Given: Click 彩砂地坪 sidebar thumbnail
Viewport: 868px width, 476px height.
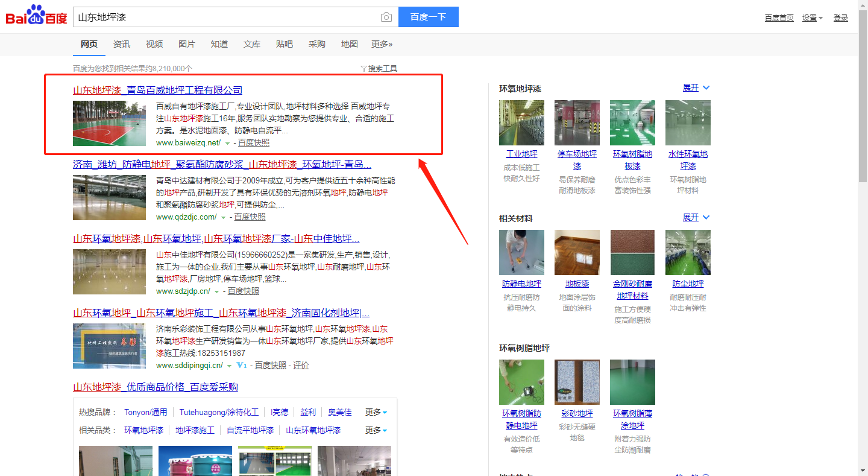Looking at the screenshot, I should click(x=577, y=382).
